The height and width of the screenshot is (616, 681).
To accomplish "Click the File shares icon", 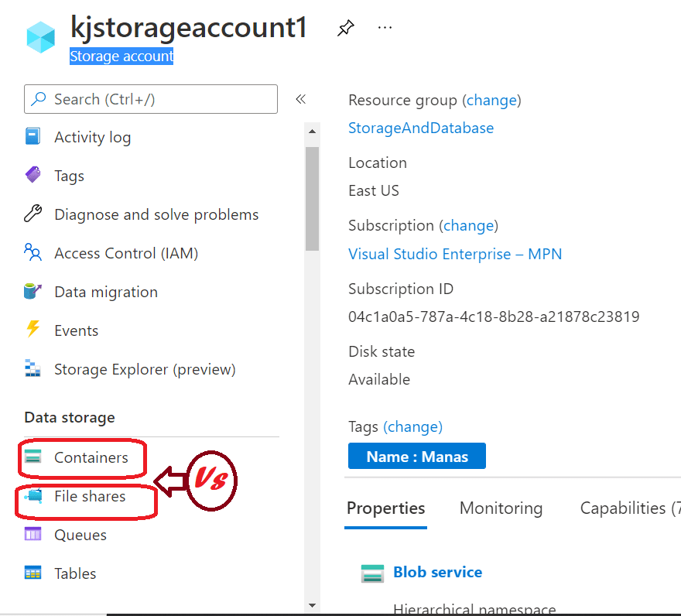I will (x=33, y=495).
